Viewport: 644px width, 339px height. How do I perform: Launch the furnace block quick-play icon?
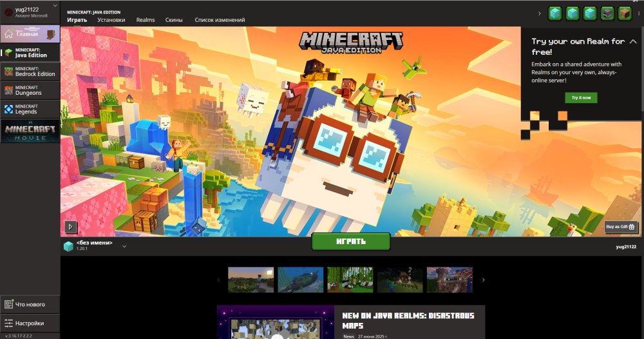tap(607, 14)
